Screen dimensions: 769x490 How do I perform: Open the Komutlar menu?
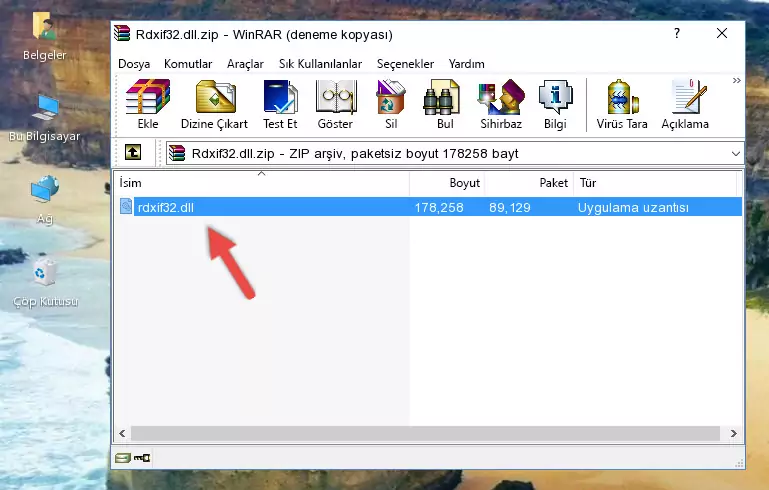pyautogui.click(x=188, y=64)
